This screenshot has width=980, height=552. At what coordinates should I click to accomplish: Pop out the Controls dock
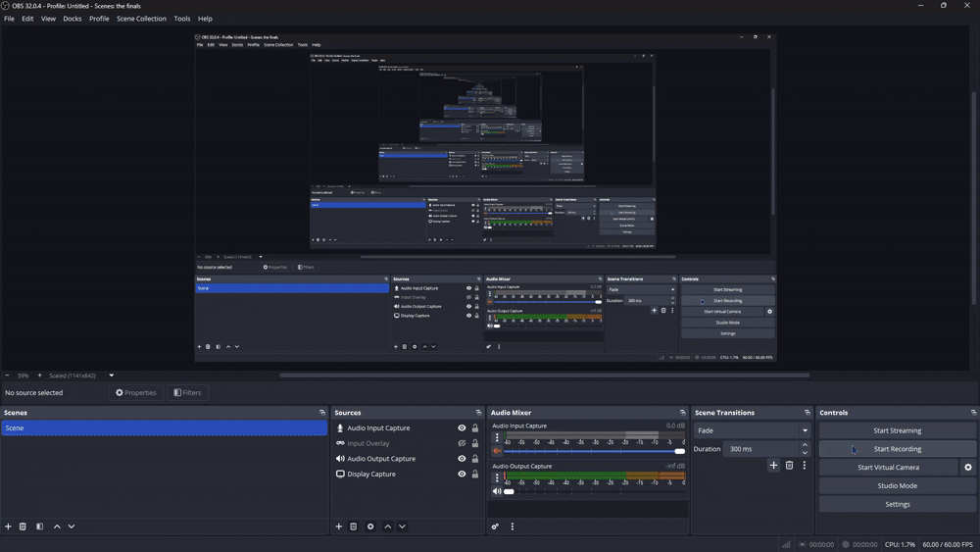point(973,413)
